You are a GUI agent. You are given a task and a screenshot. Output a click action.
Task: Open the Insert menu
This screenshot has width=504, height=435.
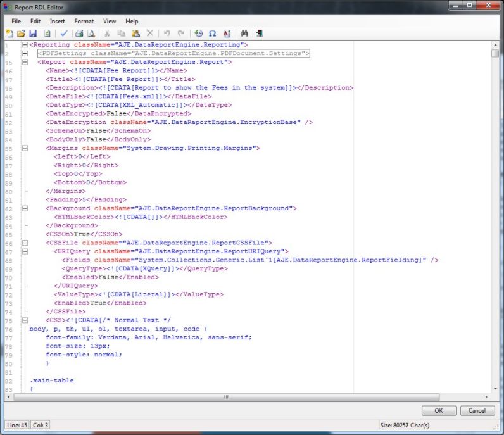[57, 21]
